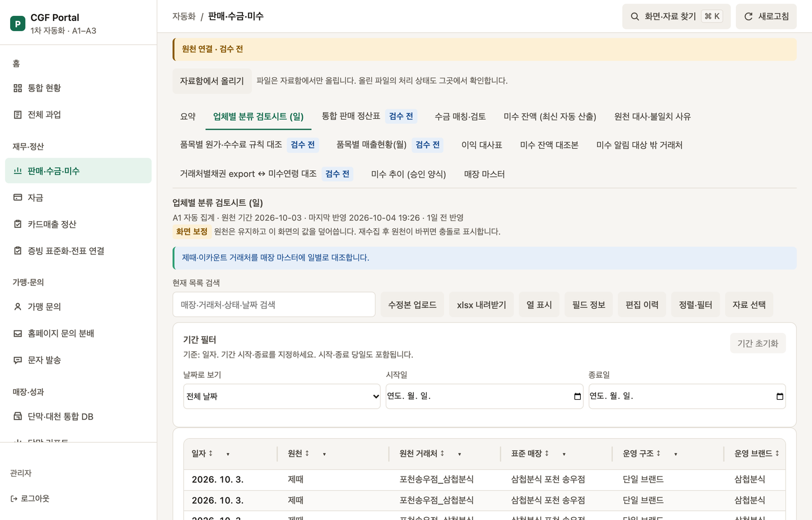Open the 종료일 calendar picker icon
Image resolution: width=812 pixels, height=520 pixels.
[780, 396]
